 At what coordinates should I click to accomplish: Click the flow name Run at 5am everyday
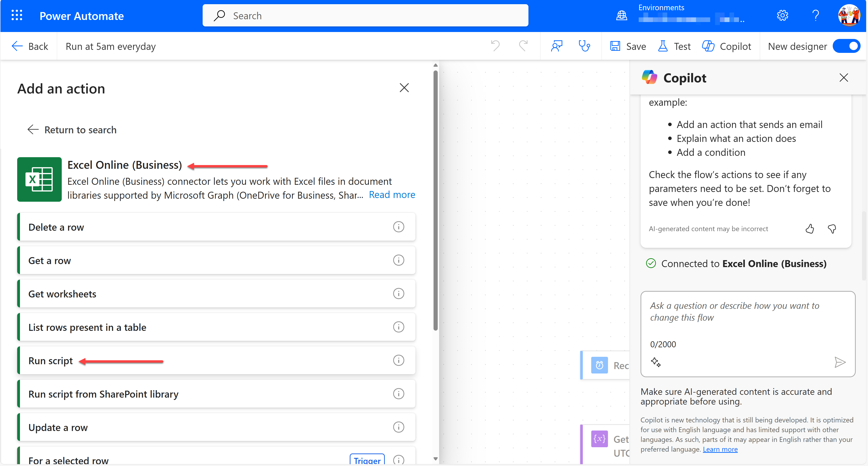[110, 46]
